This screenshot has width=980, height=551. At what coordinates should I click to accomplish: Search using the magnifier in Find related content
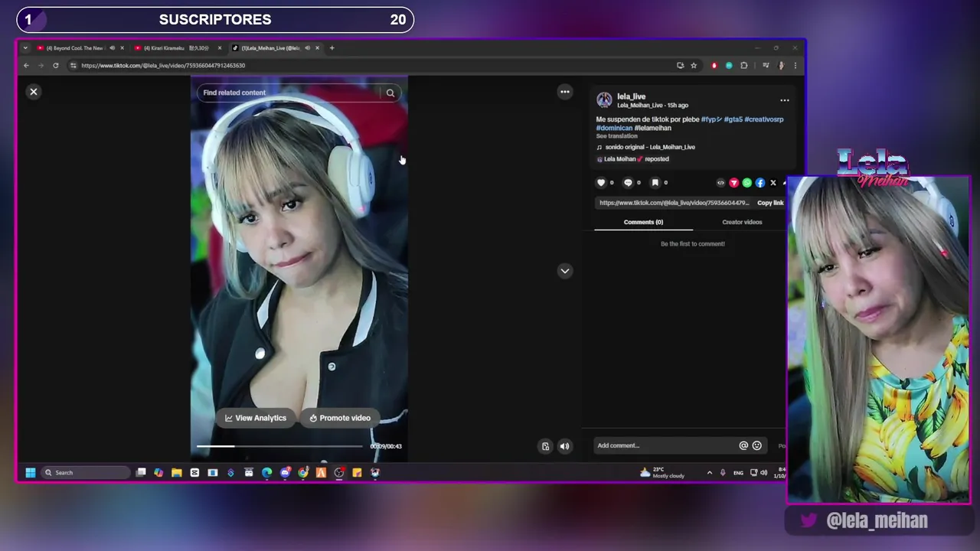point(390,93)
